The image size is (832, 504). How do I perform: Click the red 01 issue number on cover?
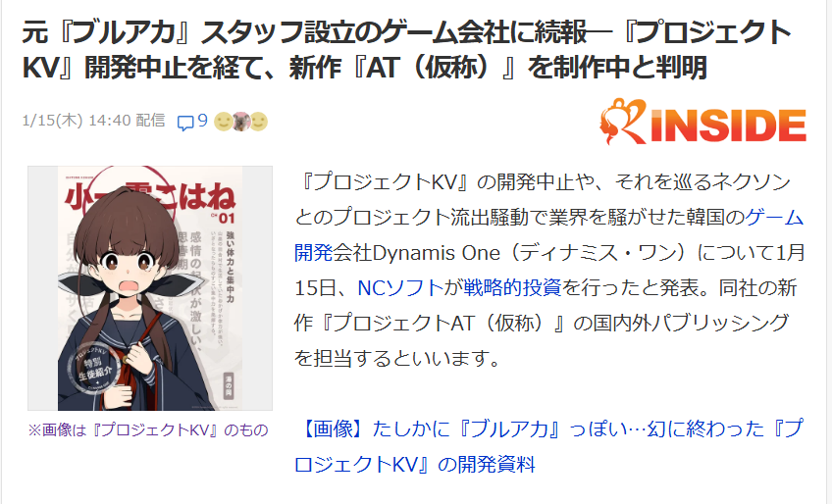click(224, 218)
